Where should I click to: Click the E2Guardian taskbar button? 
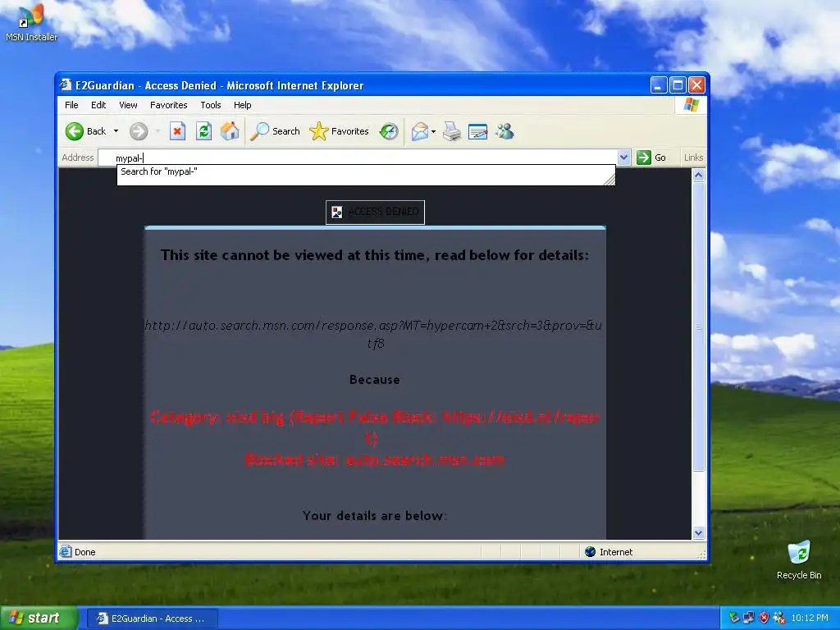click(x=152, y=619)
